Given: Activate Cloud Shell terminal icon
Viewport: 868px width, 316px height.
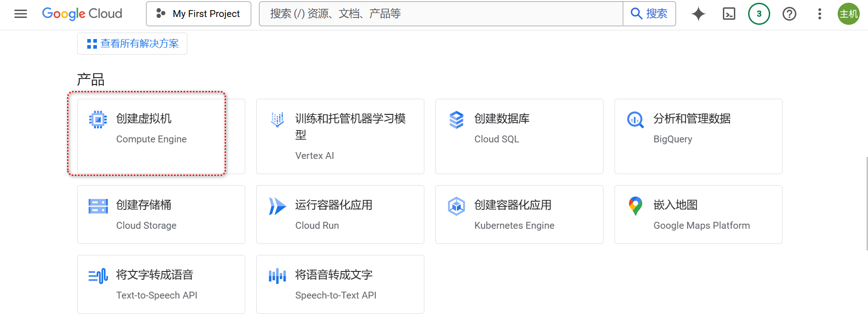Looking at the screenshot, I should (x=729, y=14).
